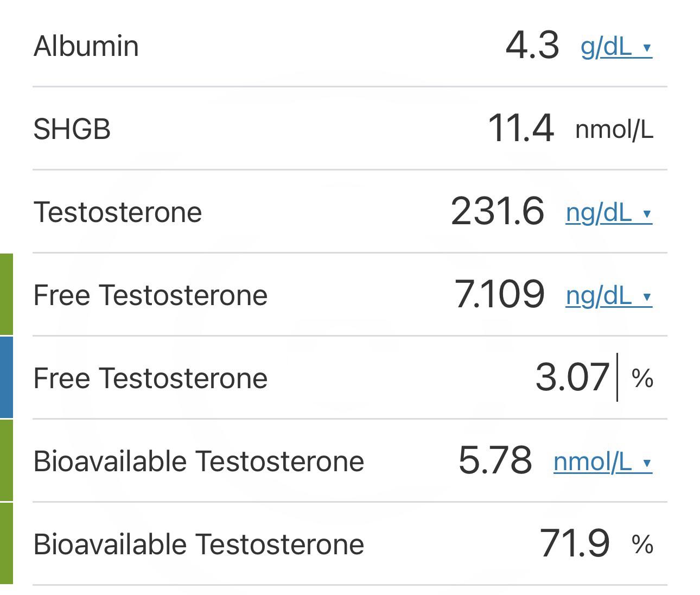The height and width of the screenshot is (595, 700).
Task: Open the Free Testosterone ng/dL unit dropdown
Action: [x=602, y=297]
